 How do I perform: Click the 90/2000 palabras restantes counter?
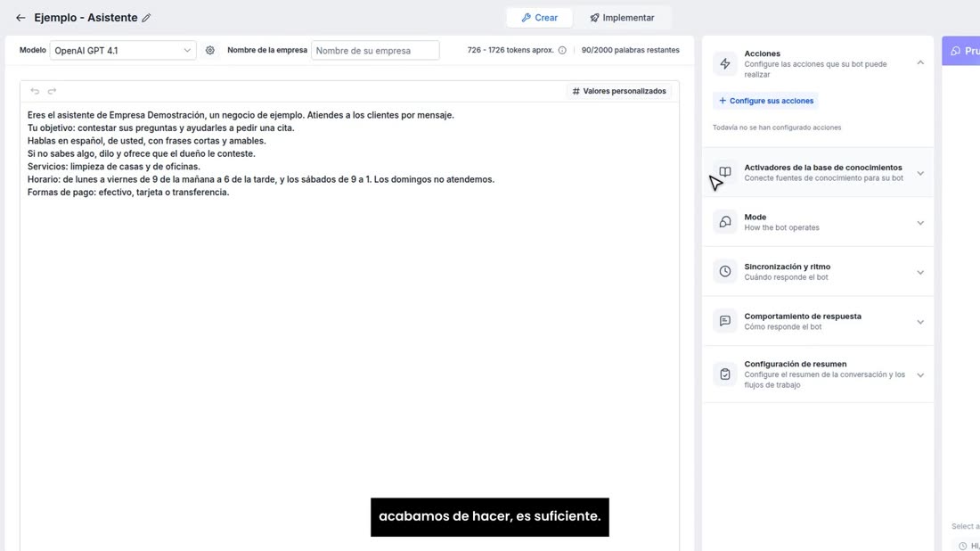630,50
